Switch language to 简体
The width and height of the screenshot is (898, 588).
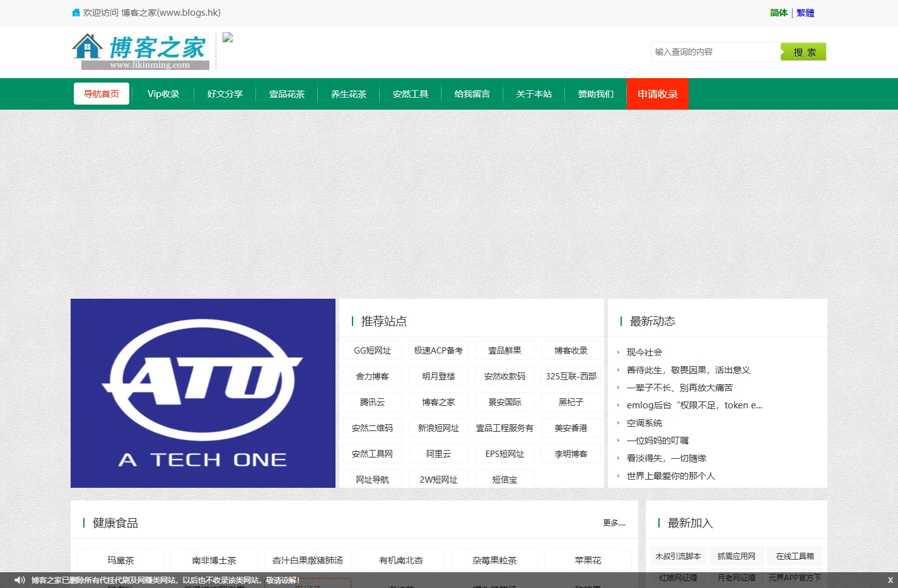pos(779,13)
